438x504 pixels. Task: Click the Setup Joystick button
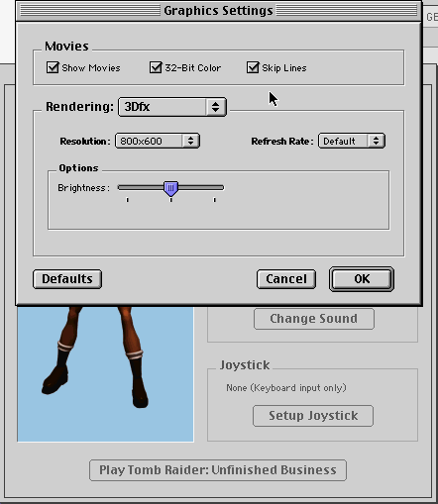[313, 416]
